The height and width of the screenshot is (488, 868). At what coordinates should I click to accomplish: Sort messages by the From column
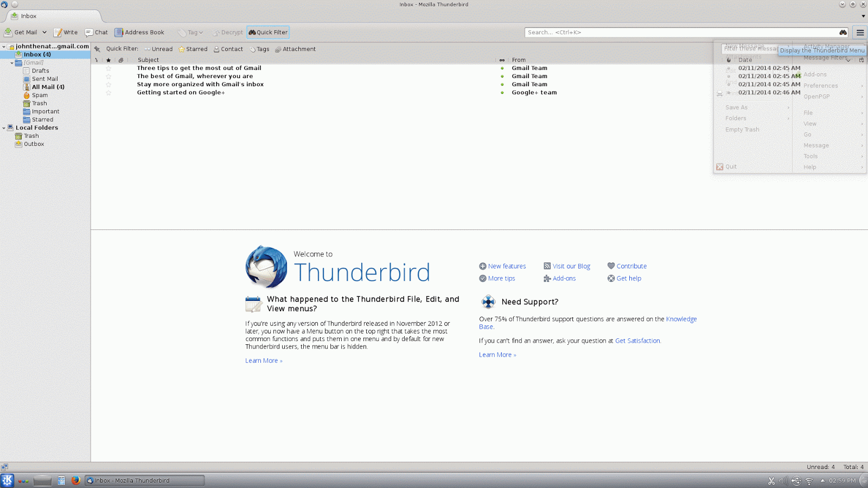[x=519, y=60]
